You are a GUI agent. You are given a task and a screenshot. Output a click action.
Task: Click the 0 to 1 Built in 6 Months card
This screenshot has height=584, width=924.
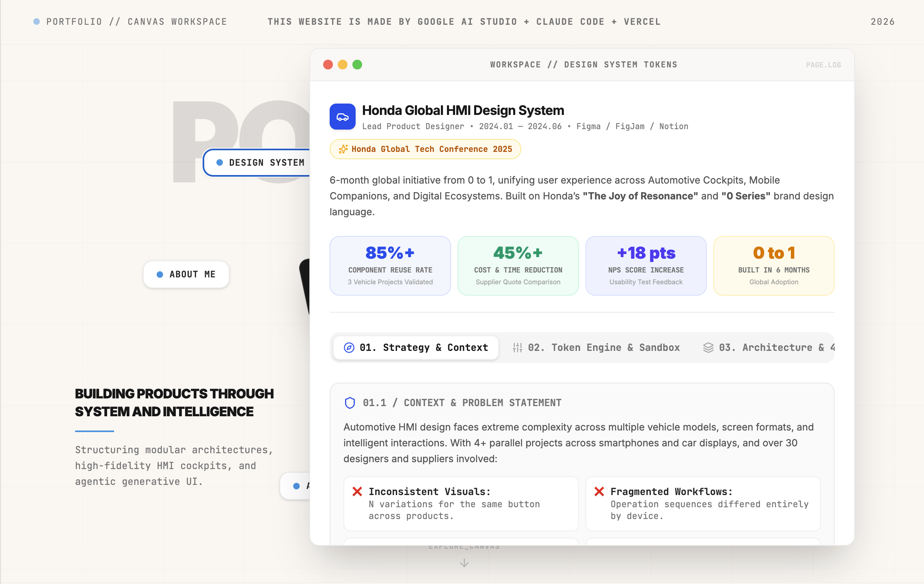click(774, 266)
